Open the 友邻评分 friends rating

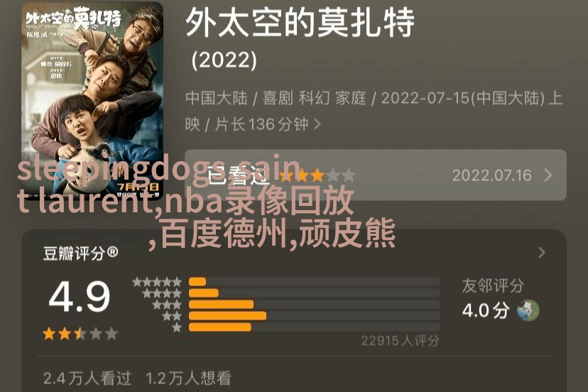tap(493, 286)
